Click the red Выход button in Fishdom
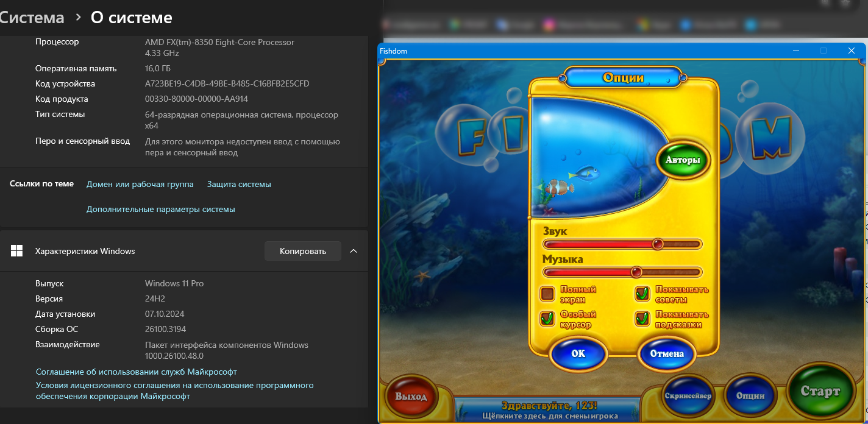 [411, 396]
